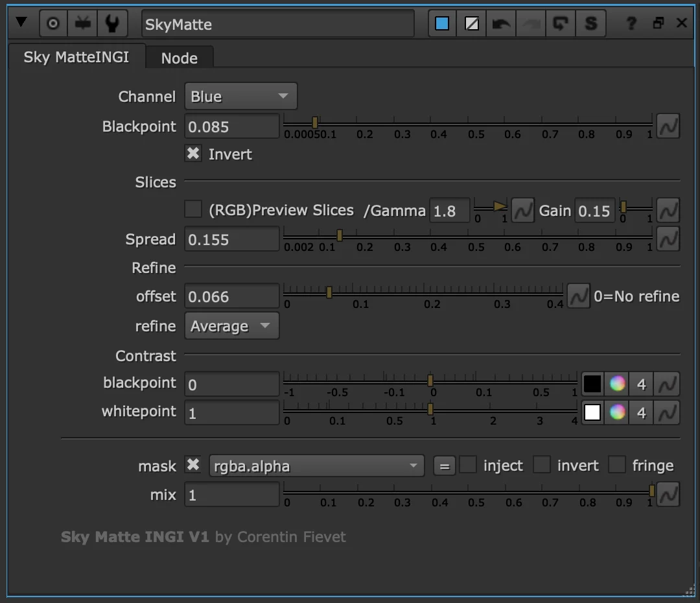This screenshot has height=603, width=700.
Task: Open the rgba.alpha mask channel dropdown
Action: point(316,466)
